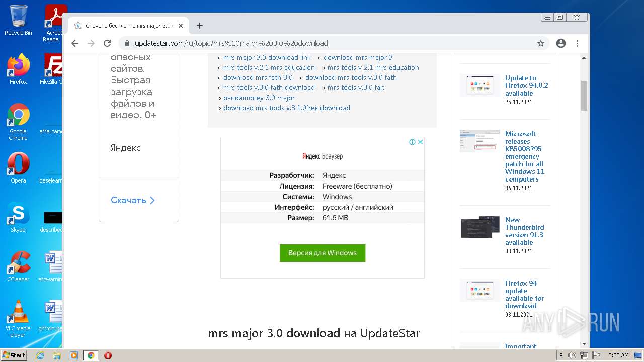This screenshot has width=644, height=362.
Task: Click the ad info icon on the Яндекс Браузер ad
Action: coord(412,142)
